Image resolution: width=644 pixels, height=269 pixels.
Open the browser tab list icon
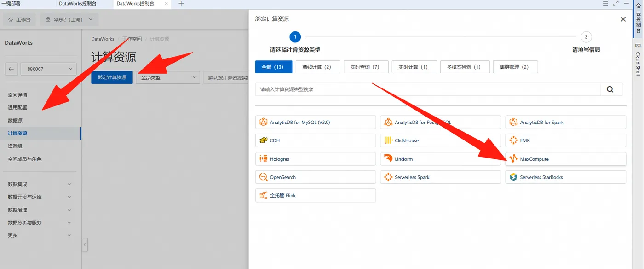[x=605, y=4]
